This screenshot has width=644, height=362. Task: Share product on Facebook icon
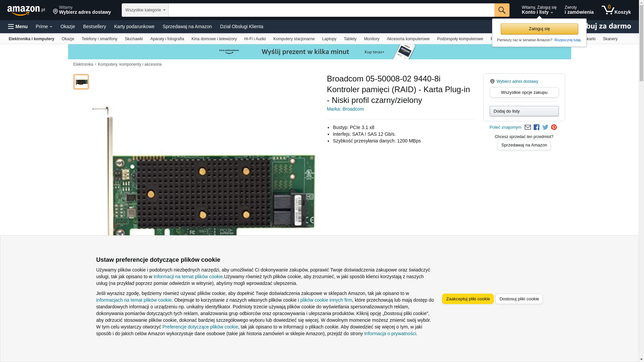click(x=536, y=127)
